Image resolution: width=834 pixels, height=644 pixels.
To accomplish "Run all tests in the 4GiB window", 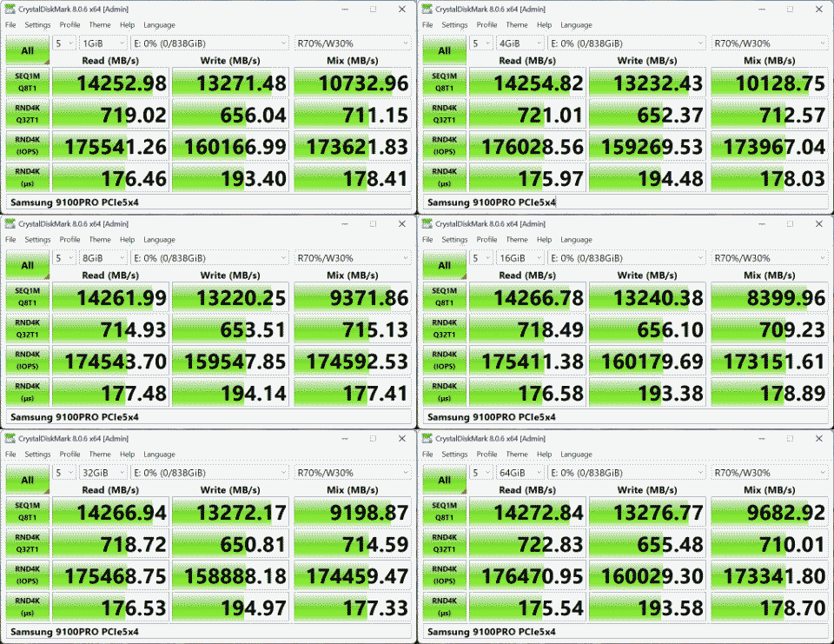I will click(445, 50).
